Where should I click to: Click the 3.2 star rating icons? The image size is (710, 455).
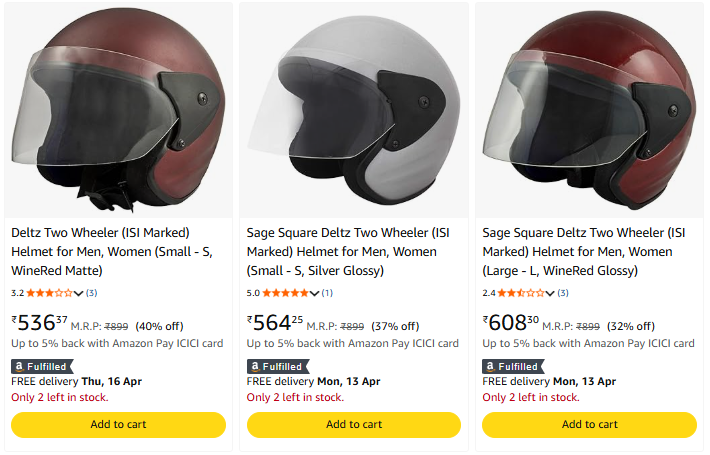(49, 293)
